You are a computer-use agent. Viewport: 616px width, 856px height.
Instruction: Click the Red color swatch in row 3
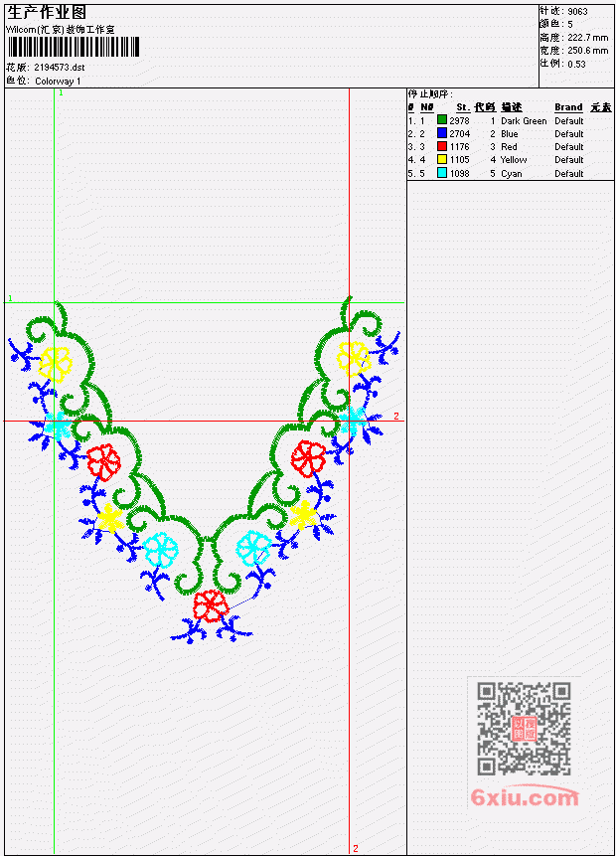click(x=442, y=146)
